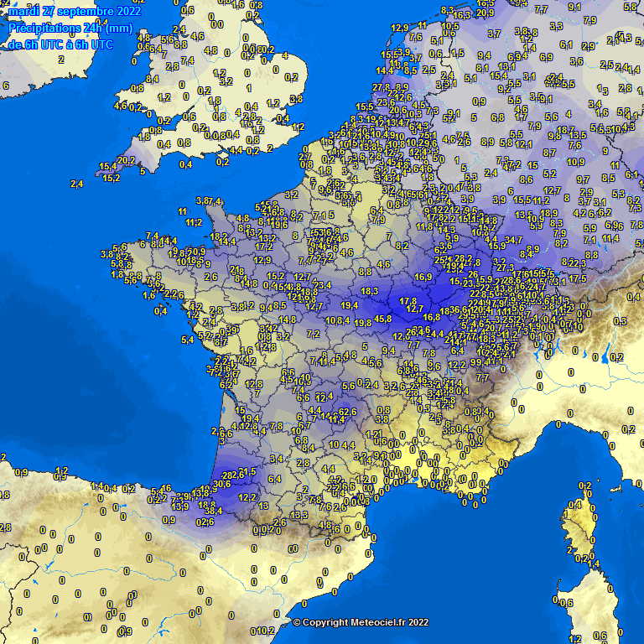Screen dimensions: 644x644
Task: Click the date title 'mardi 27 septembre 2022'
Action: pyautogui.click(x=74, y=13)
